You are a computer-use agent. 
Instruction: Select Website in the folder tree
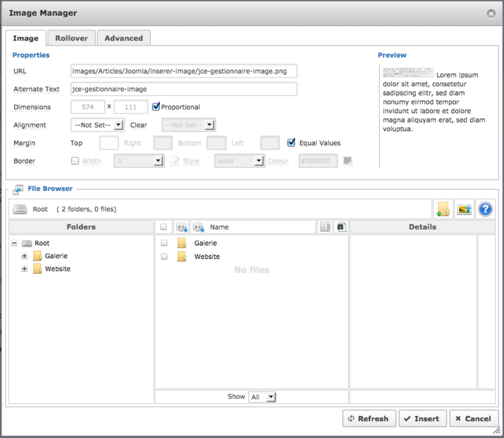(58, 269)
